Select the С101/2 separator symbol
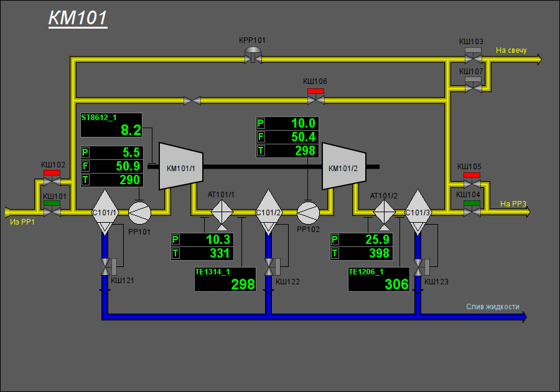Image resolution: width=560 pixels, height=392 pixels. pyautogui.click(x=269, y=212)
